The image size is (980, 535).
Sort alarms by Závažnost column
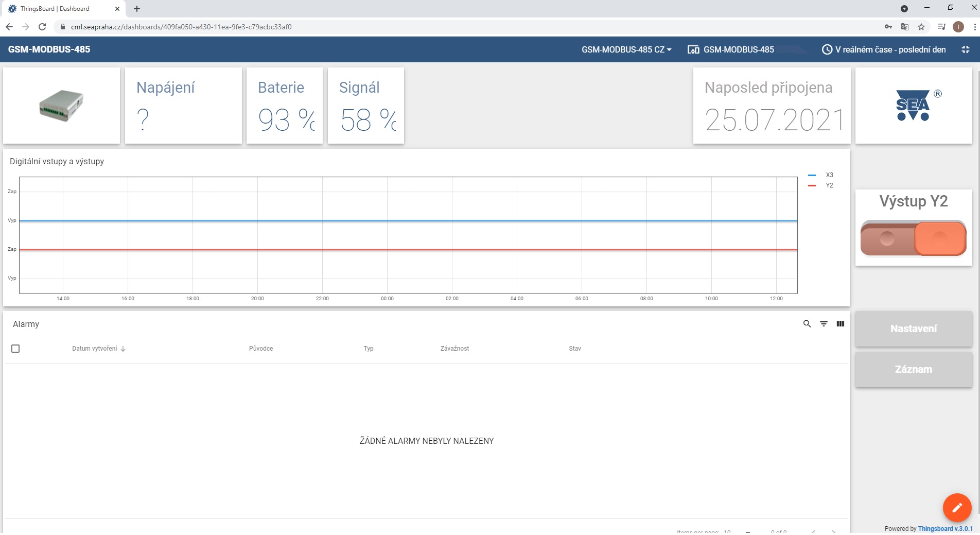click(x=454, y=349)
